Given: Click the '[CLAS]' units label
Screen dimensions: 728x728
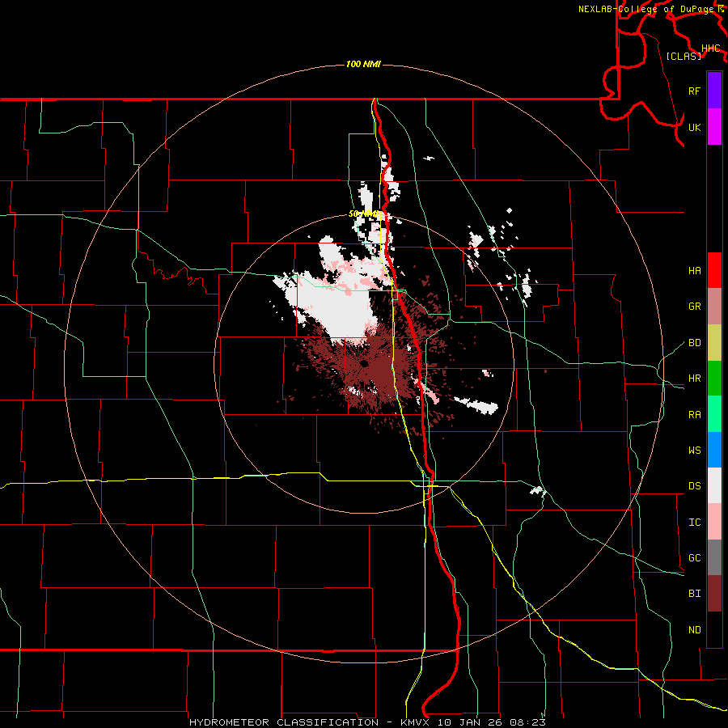Looking at the screenshot, I should pyautogui.click(x=684, y=57).
